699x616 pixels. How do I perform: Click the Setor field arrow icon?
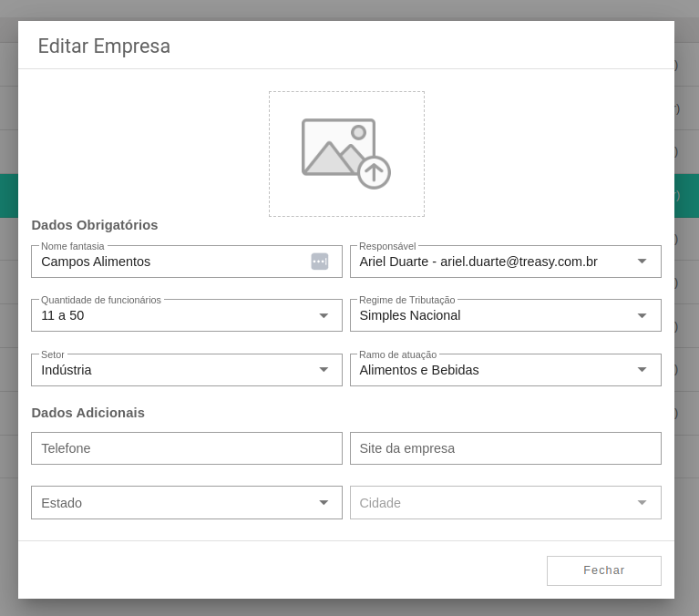click(324, 370)
